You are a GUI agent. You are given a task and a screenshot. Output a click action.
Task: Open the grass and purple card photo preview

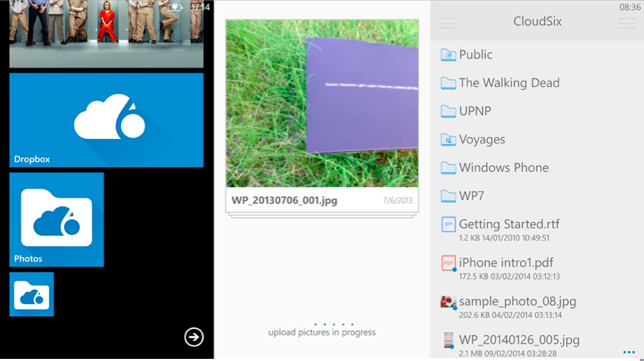322,103
